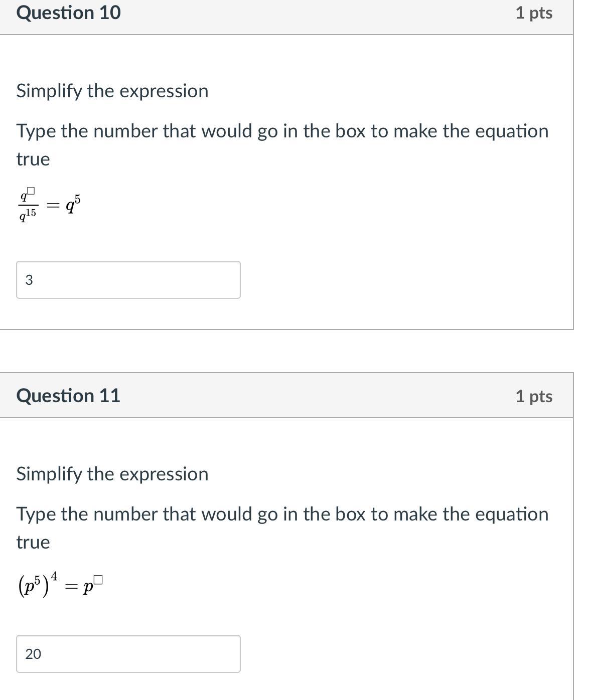Click the 1 pts label for Question 10
Image resolution: width=591 pixels, height=700 pixels.
pos(534,13)
